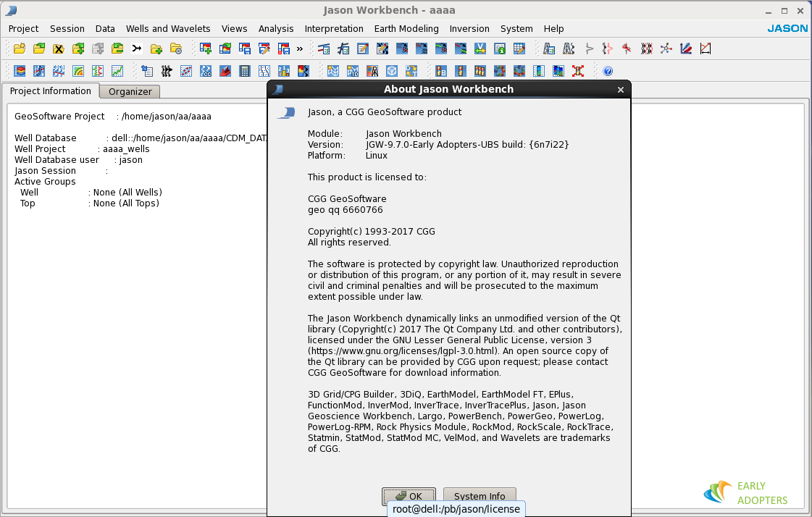
Task: Click the D-T conversion arrows icon
Action: coord(411,71)
